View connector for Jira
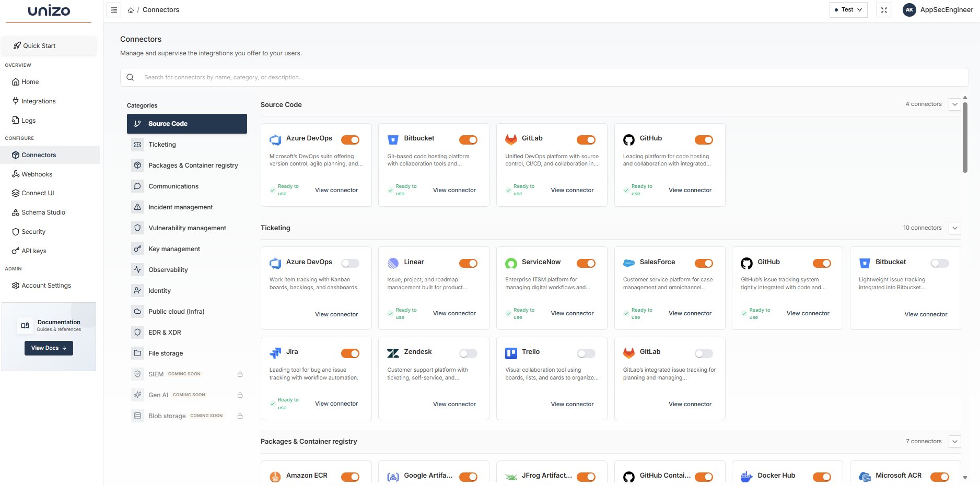980x486 pixels. click(x=336, y=404)
